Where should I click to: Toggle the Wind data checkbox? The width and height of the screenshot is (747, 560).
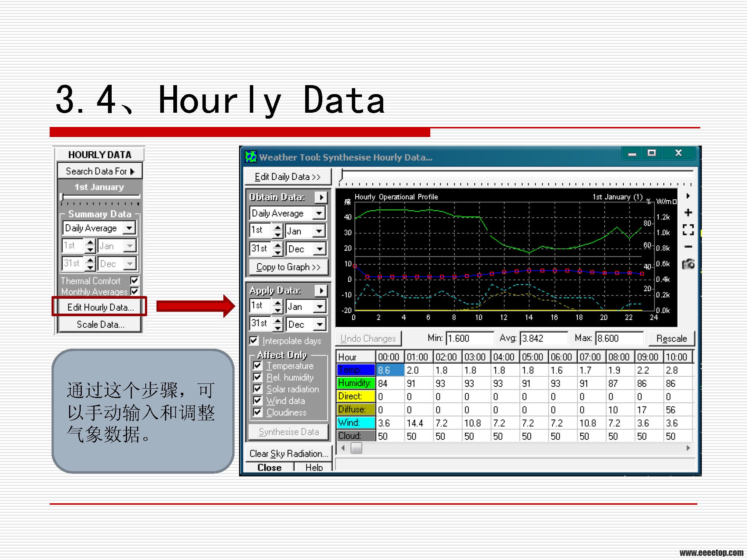click(x=257, y=400)
